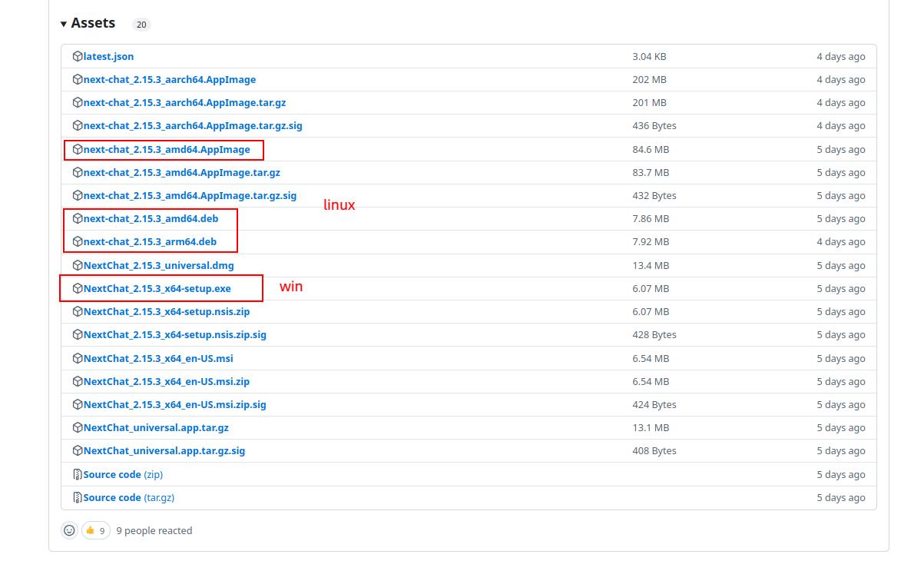Click 5 days ago in Source code (zip) row
The width and height of the screenshot is (924, 571).
pos(841,474)
